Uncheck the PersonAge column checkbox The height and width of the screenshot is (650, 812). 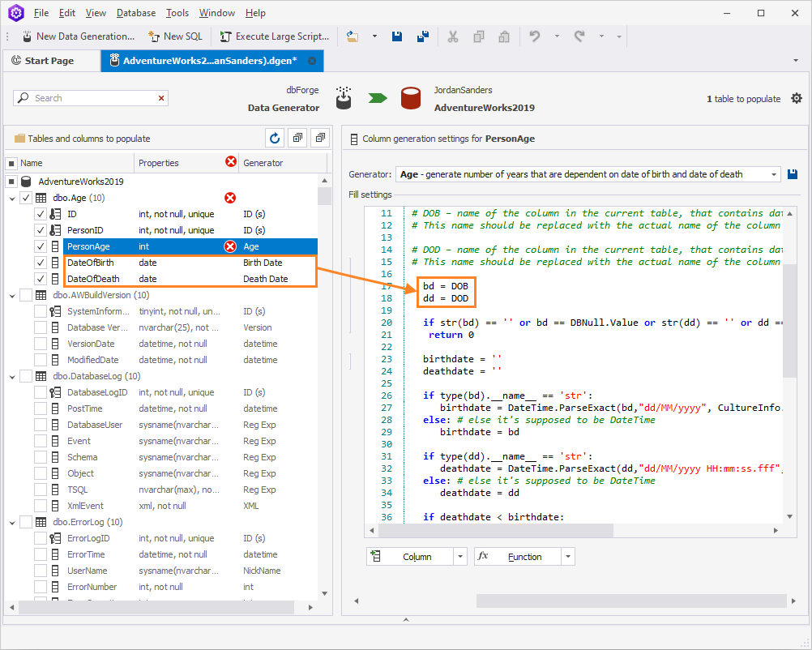(41, 246)
